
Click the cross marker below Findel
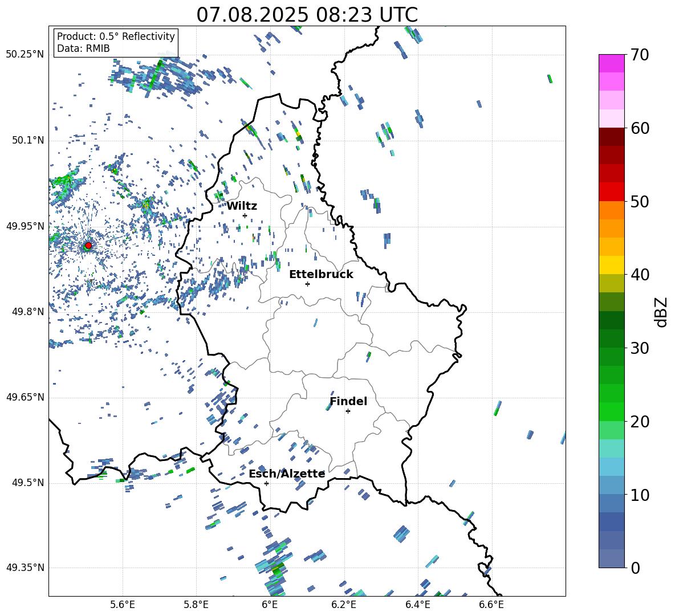point(348,411)
